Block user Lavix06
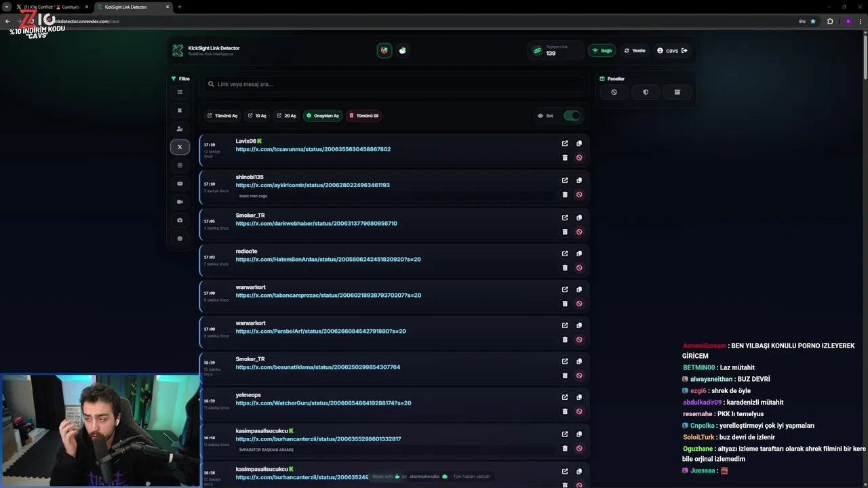 (579, 158)
